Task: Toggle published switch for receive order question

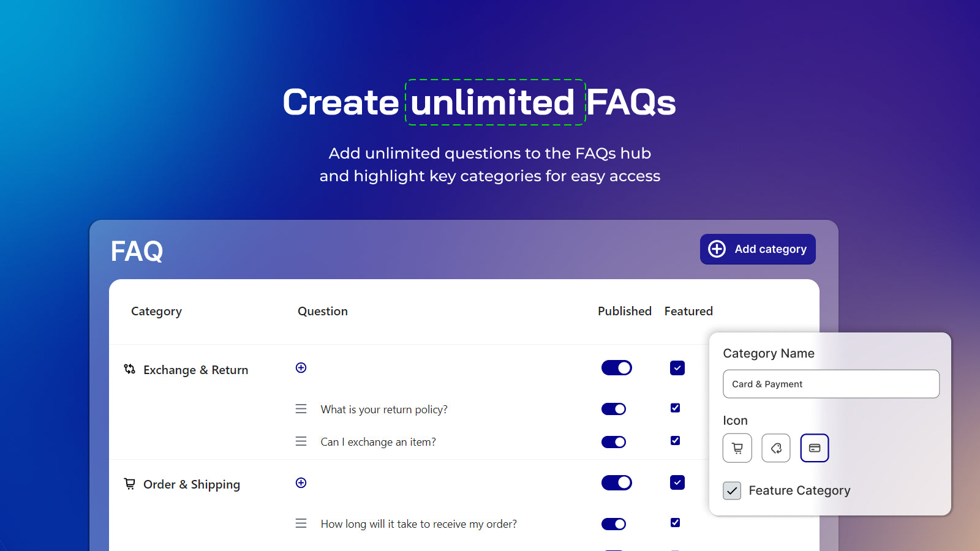Action: (x=613, y=524)
